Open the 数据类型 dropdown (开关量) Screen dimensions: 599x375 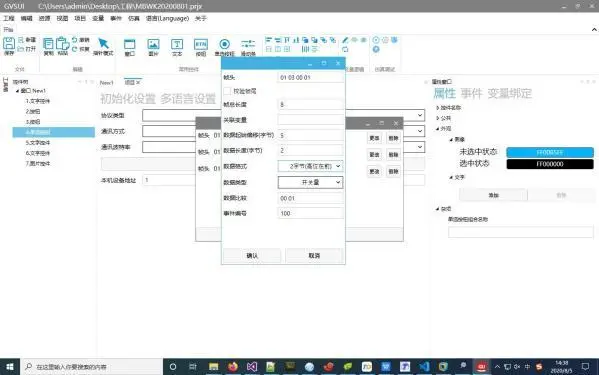pyautogui.click(x=310, y=182)
